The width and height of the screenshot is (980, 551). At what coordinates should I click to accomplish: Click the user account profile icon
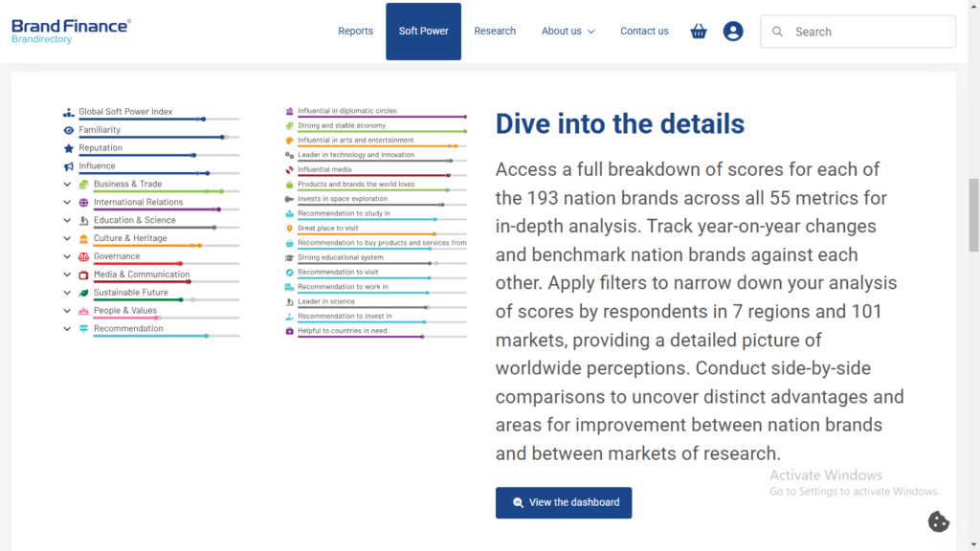733,32
